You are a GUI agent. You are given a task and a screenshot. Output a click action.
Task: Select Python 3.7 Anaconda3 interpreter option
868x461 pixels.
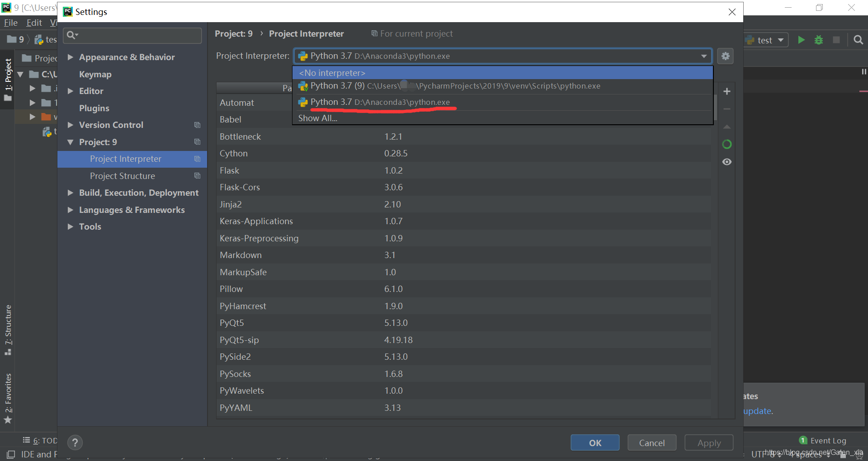(x=503, y=102)
